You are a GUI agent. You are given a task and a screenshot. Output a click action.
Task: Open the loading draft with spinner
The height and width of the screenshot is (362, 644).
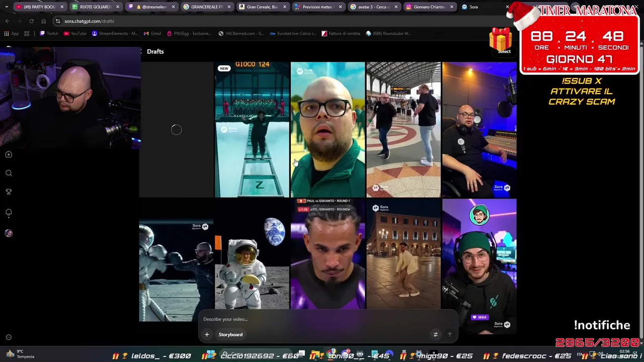pyautogui.click(x=176, y=130)
